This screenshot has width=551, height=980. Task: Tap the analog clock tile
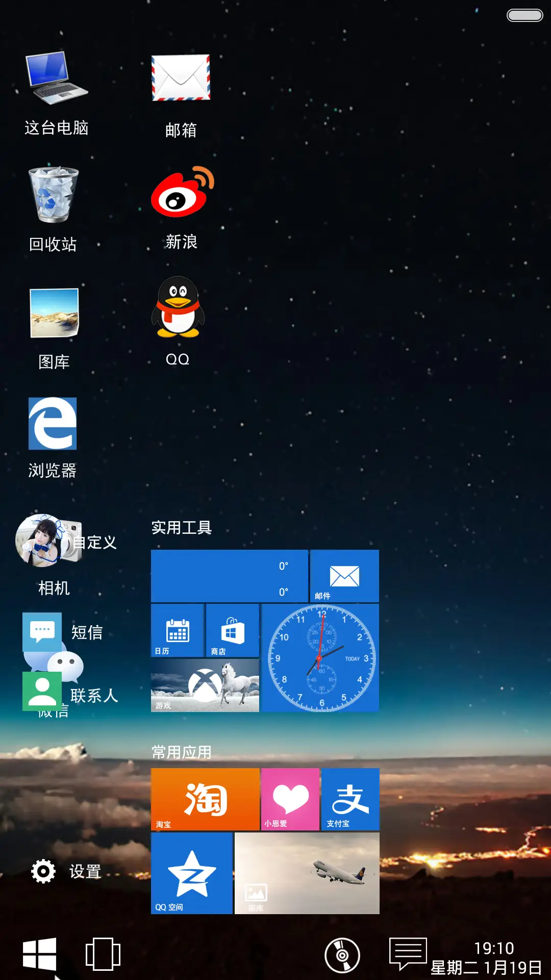[320, 658]
